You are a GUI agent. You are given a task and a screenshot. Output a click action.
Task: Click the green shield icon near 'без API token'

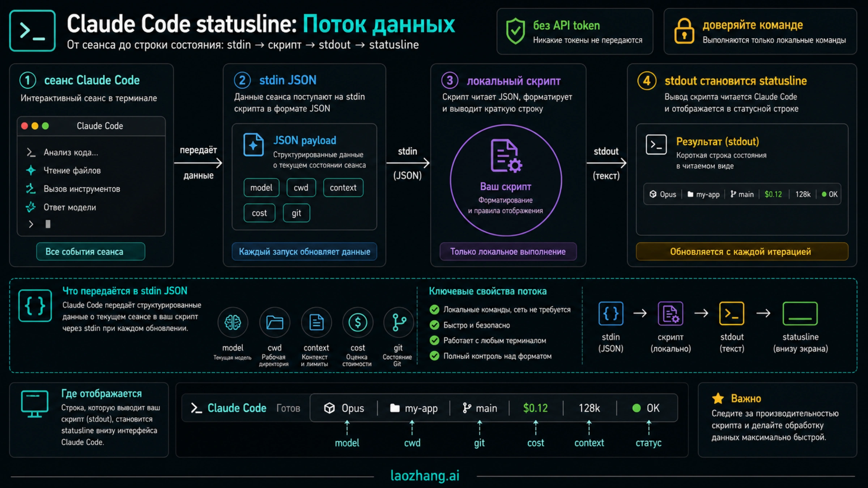(x=515, y=31)
